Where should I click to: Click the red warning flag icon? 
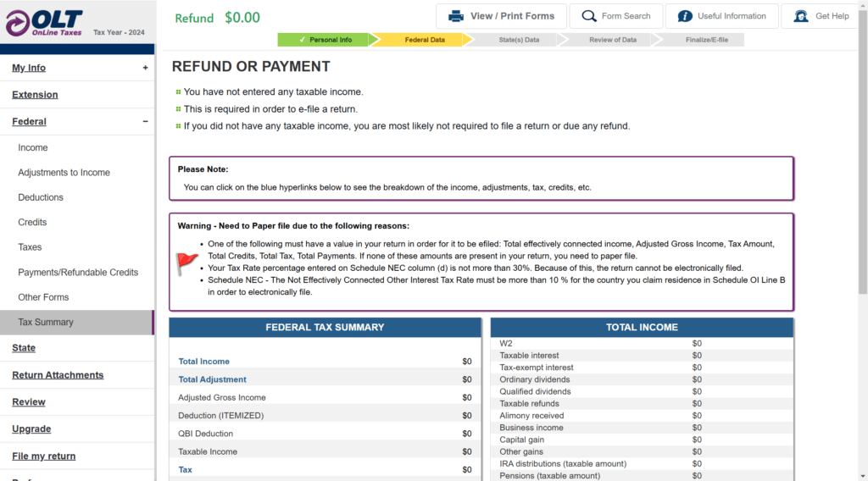click(x=186, y=263)
